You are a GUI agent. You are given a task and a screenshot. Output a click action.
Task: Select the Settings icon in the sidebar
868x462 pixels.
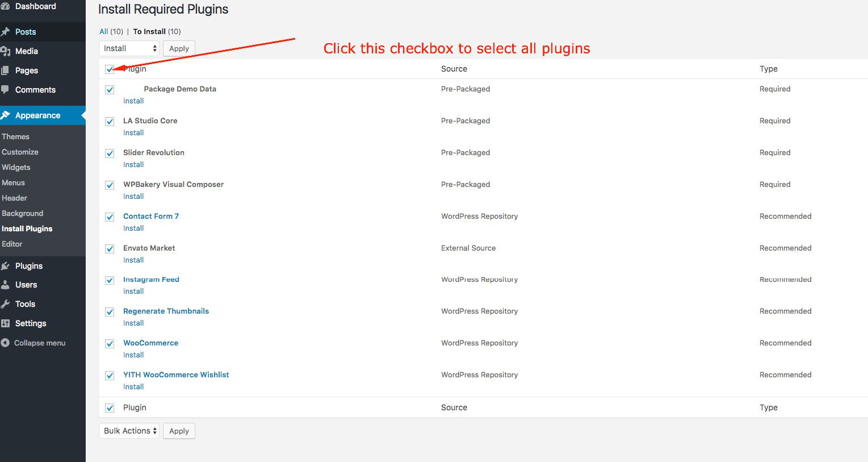point(8,323)
